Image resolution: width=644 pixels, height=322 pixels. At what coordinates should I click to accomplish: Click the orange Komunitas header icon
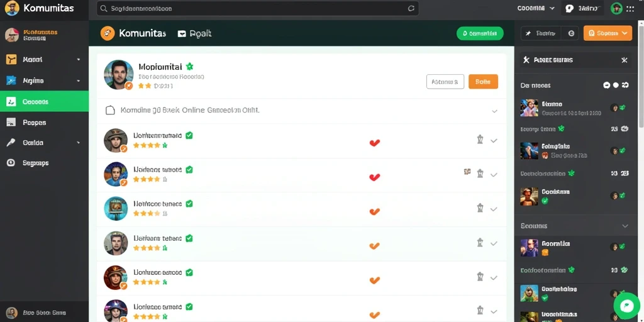click(x=108, y=33)
